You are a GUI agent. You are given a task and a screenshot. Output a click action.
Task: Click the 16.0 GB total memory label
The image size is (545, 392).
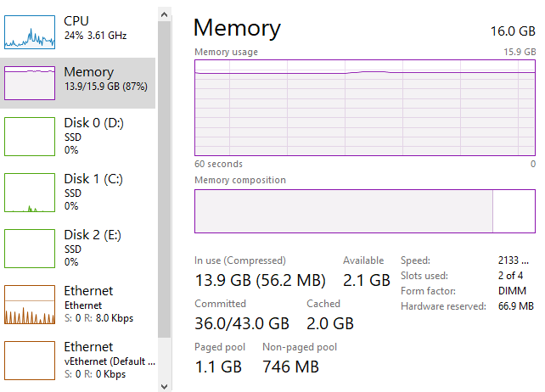click(x=513, y=31)
